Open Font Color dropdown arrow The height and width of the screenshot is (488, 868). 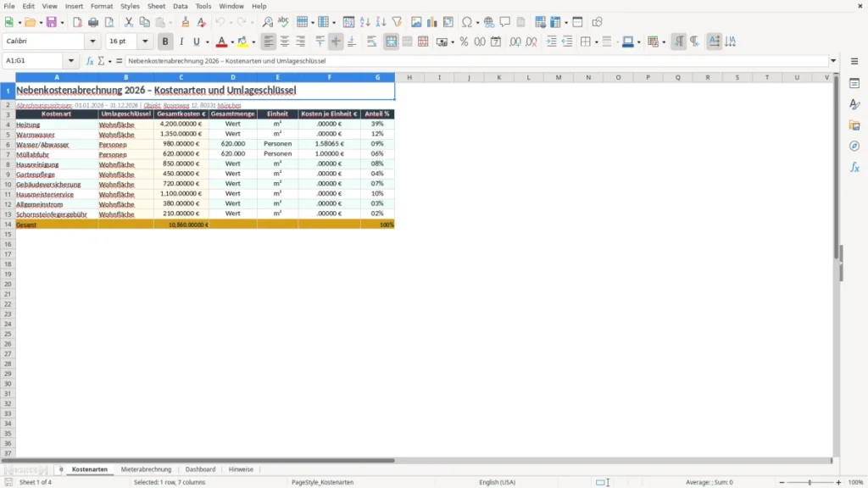pos(232,42)
